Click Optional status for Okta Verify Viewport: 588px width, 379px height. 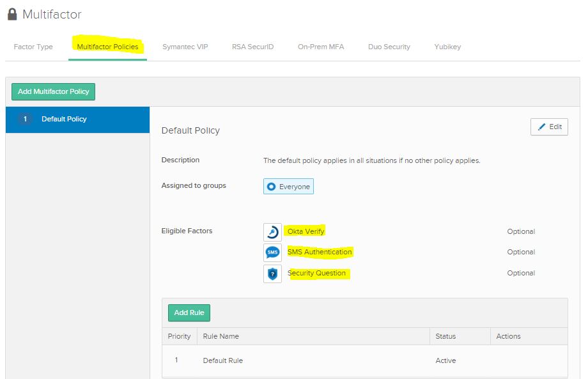point(521,231)
